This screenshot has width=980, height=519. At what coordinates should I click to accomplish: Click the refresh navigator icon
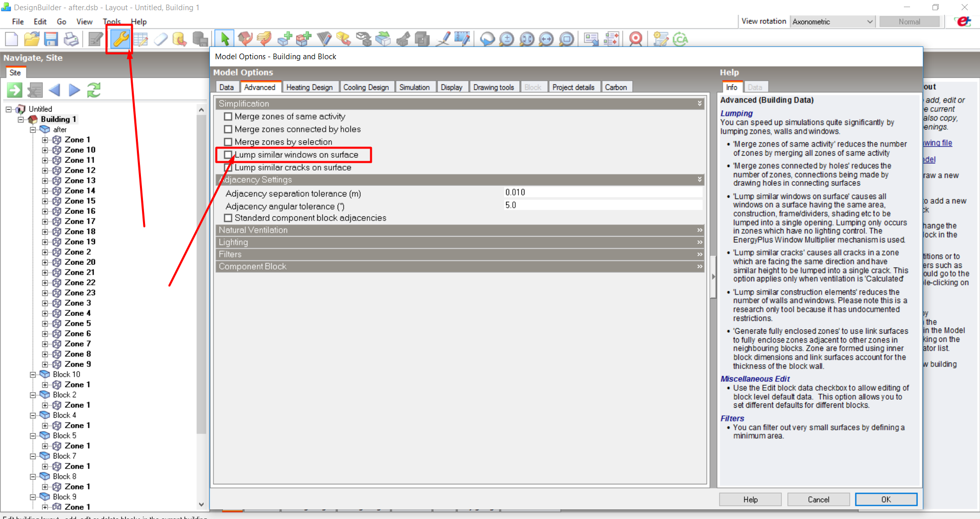[x=94, y=90]
